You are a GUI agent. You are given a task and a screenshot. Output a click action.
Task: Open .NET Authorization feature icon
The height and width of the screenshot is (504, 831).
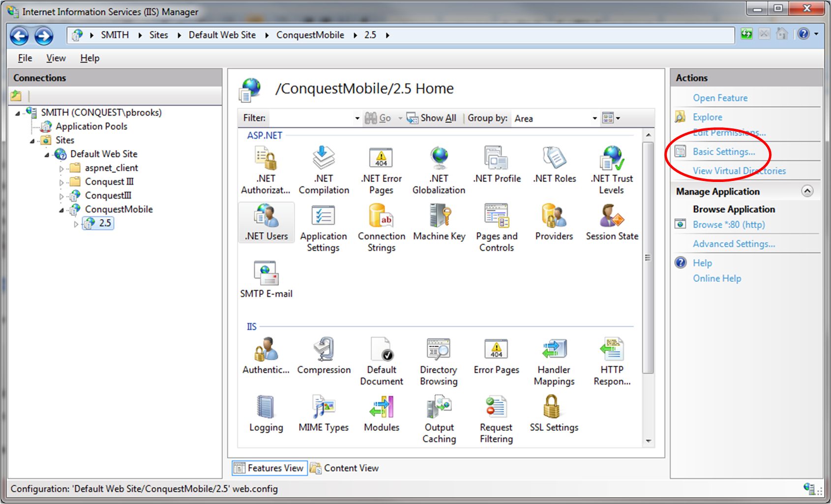[x=266, y=170]
